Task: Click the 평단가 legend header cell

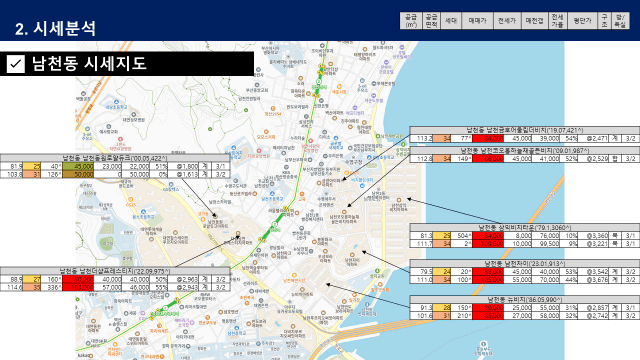Action: pos(582,20)
